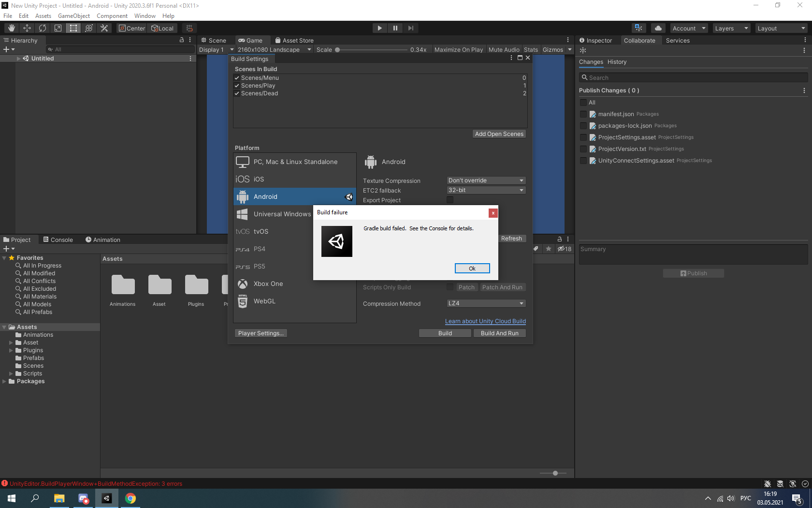Click Add Open Scenes button
This screenshot has width=812, height=508.
(499, 134)
